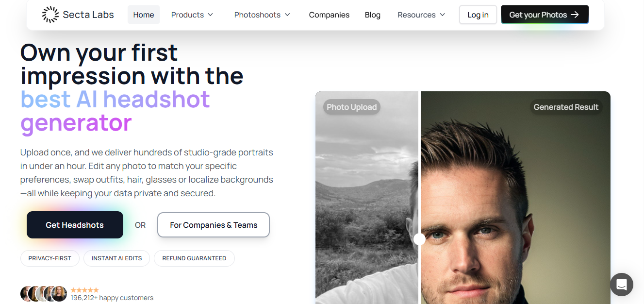Click the arrow icon in Get your Photos

coord(575,15)
